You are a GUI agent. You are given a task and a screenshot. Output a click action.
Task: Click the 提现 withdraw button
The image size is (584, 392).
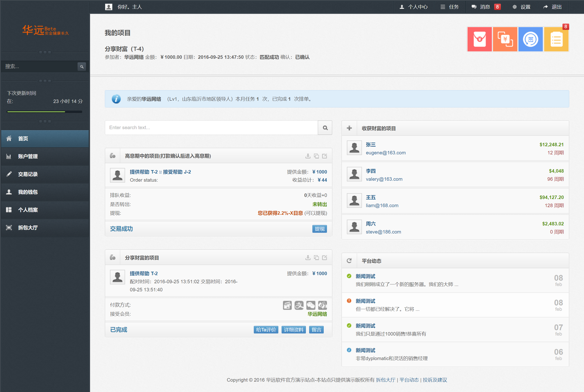(319, 229)
